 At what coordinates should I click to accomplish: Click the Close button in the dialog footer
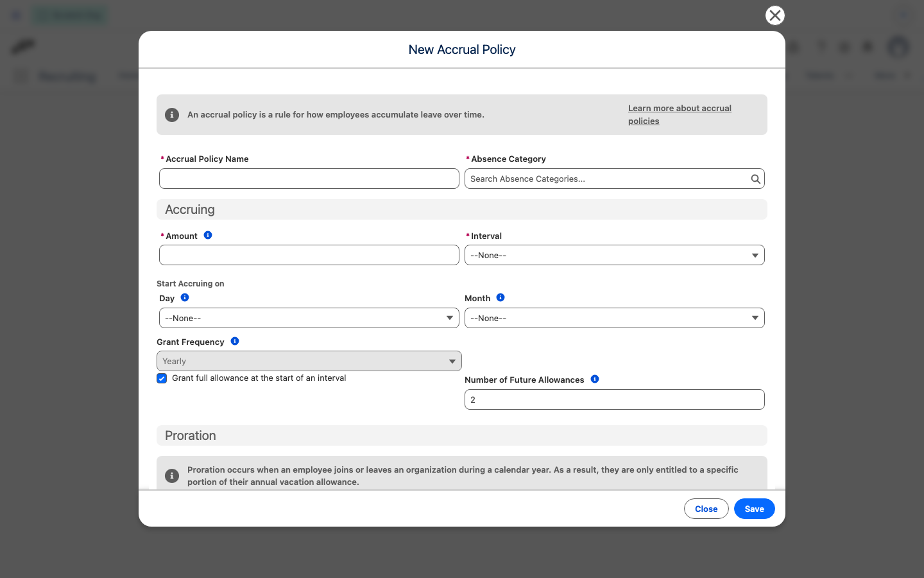point(706,509)
